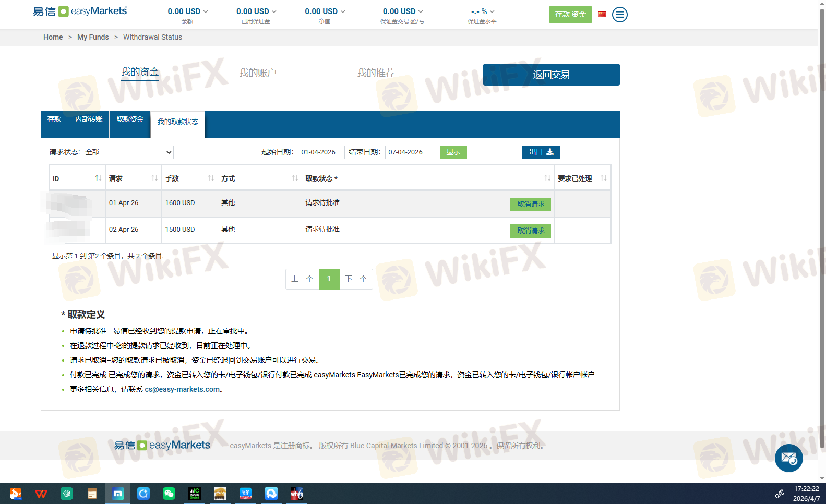Cancel the 1600 USD withdrawal request
Screen dimensions: 826x504
click(531, 205)
